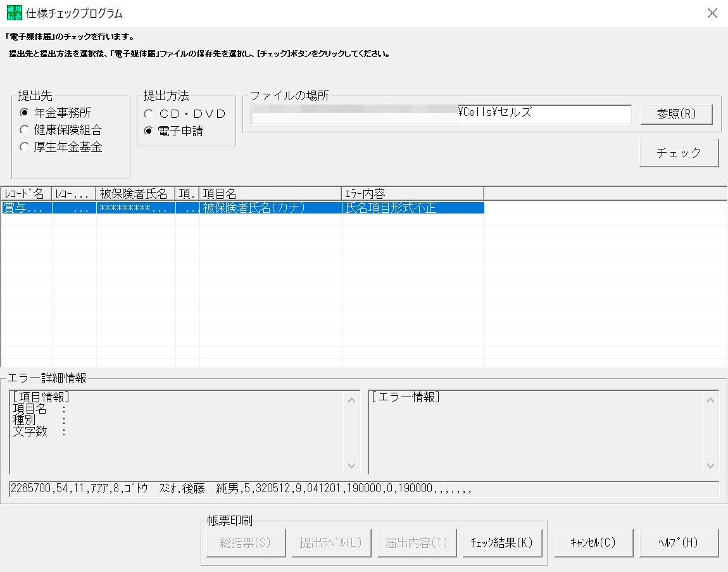Open file browser with 参照(R) button
Image resolution: width=728 pixels, height=572 pixels.
[x=677, y=114]
